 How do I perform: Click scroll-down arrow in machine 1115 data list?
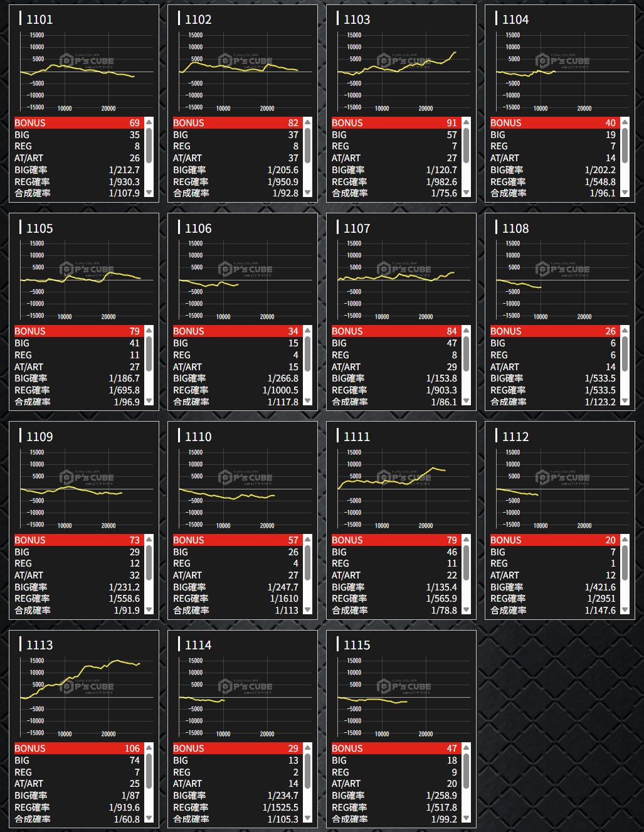pos(467,818)
